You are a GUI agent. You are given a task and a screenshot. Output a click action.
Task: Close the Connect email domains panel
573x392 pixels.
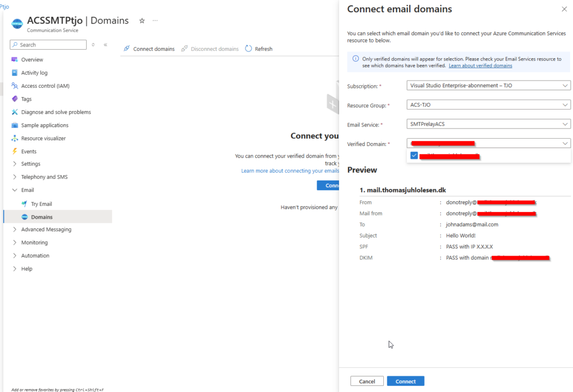click(x=564, y=9)
